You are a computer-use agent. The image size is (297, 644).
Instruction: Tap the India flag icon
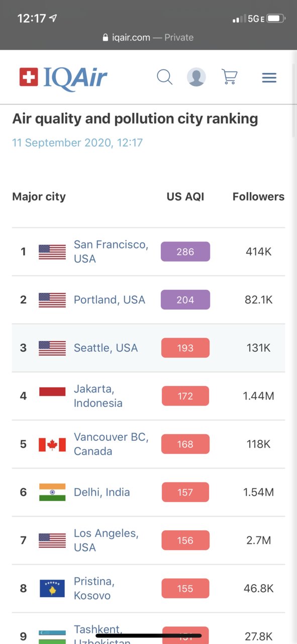tap(52, 492)
